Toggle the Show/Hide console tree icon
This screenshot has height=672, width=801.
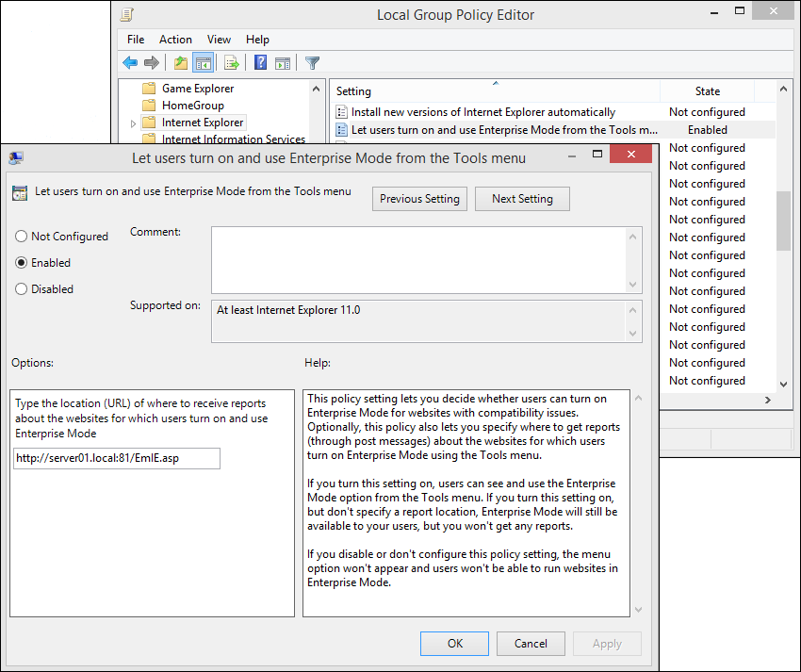(202, 63)
